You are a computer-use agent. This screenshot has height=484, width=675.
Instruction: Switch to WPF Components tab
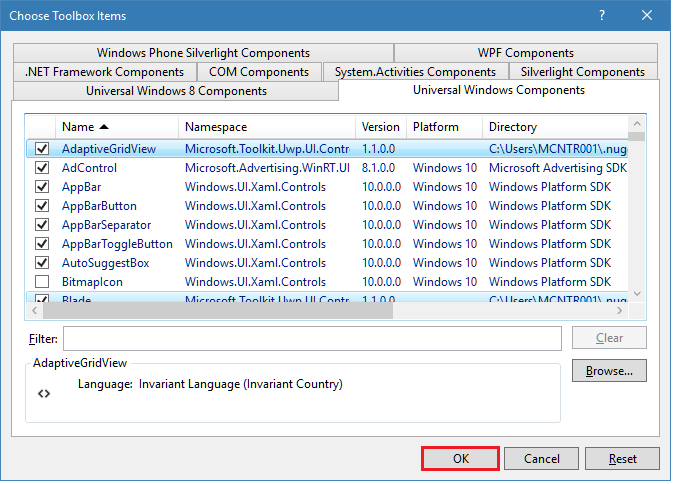pyautogui.click(x=525, y=53)
